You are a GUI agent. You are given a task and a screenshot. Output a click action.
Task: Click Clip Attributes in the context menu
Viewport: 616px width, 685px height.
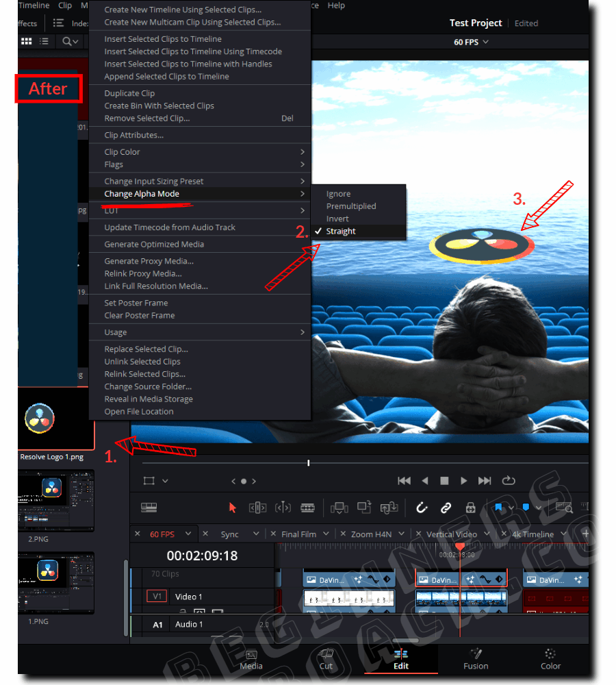[132, 135]
